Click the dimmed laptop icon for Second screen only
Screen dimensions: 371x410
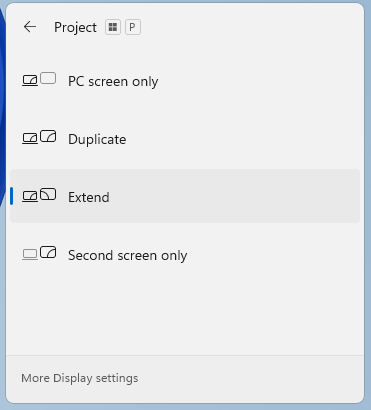[30, 255]
